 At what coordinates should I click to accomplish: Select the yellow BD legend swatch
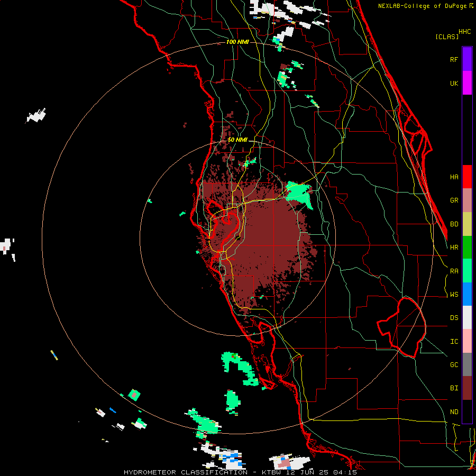click(x=467, y=224)
